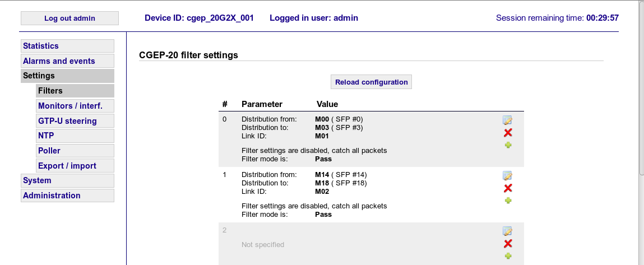Delete filter row 1 with red X
This screenshot has height=265, width=644.
[508, 188]
